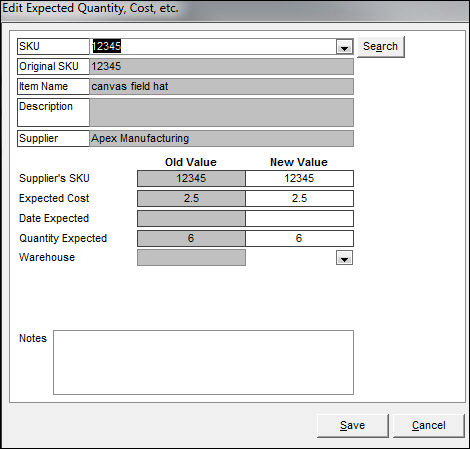Click the Search button
The height and width of the screenshot is (449, 470).
coord(381,47)
